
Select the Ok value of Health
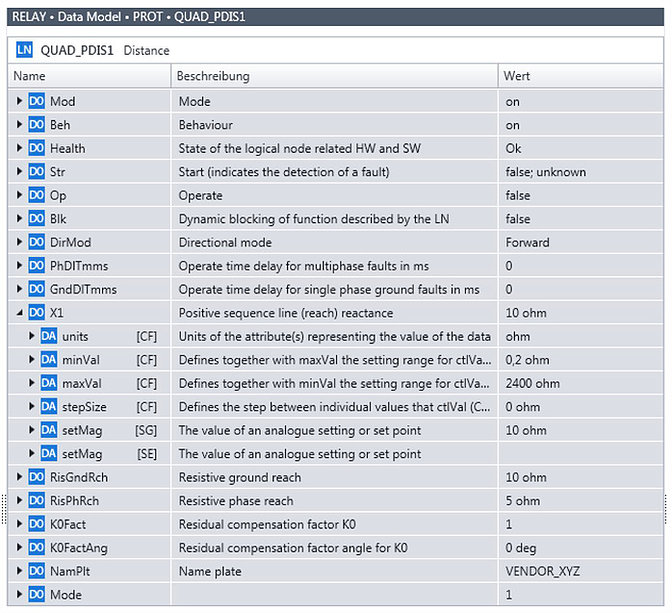513,148
